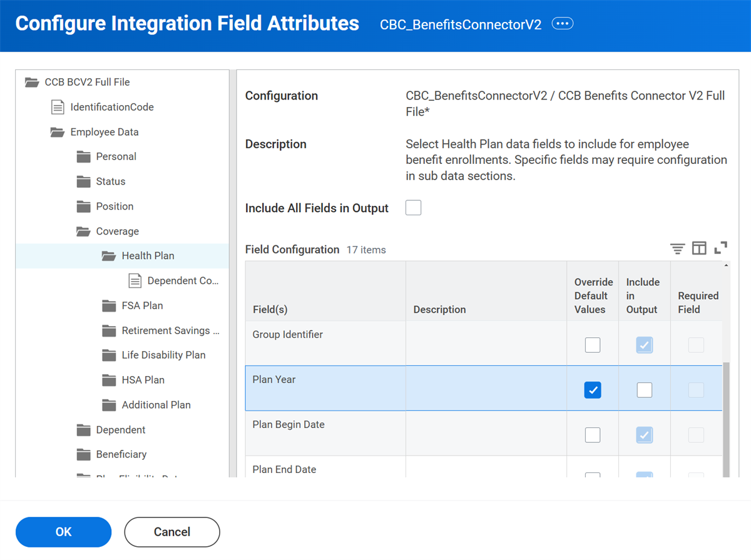Open the related actions ellipsis menu
The image size is (751, 560).
click(563, 24)
